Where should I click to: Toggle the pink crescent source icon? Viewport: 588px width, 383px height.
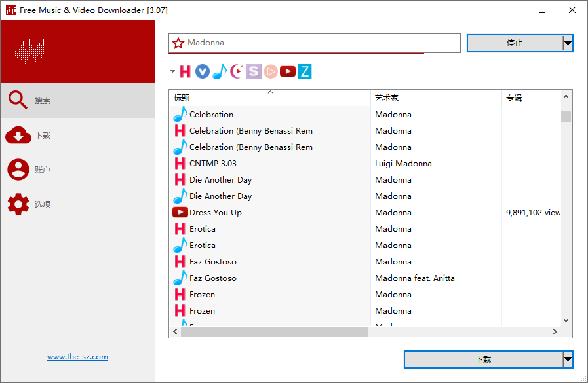[237, 71]
